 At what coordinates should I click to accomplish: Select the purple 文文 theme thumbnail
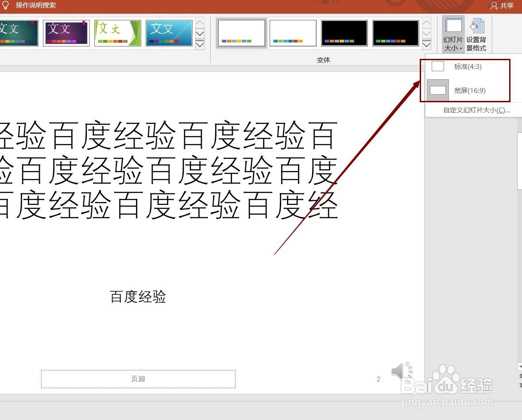click(66, 32)
